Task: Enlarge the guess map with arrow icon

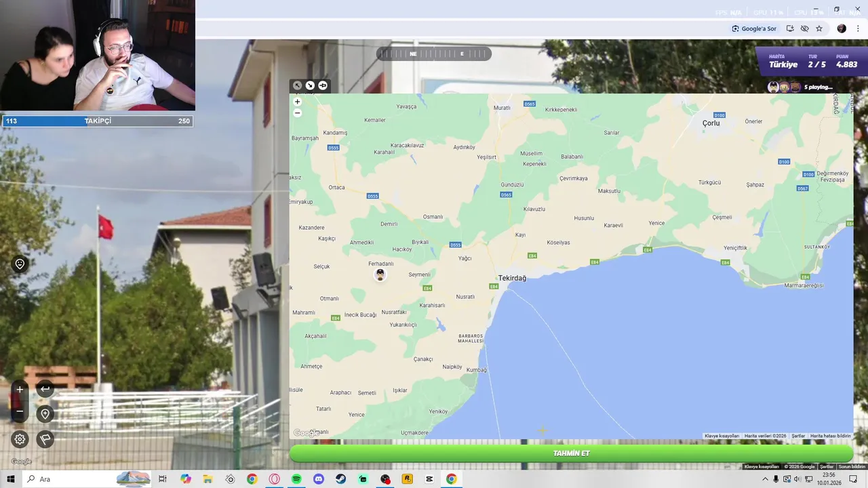Action: (x=310, y=85)
